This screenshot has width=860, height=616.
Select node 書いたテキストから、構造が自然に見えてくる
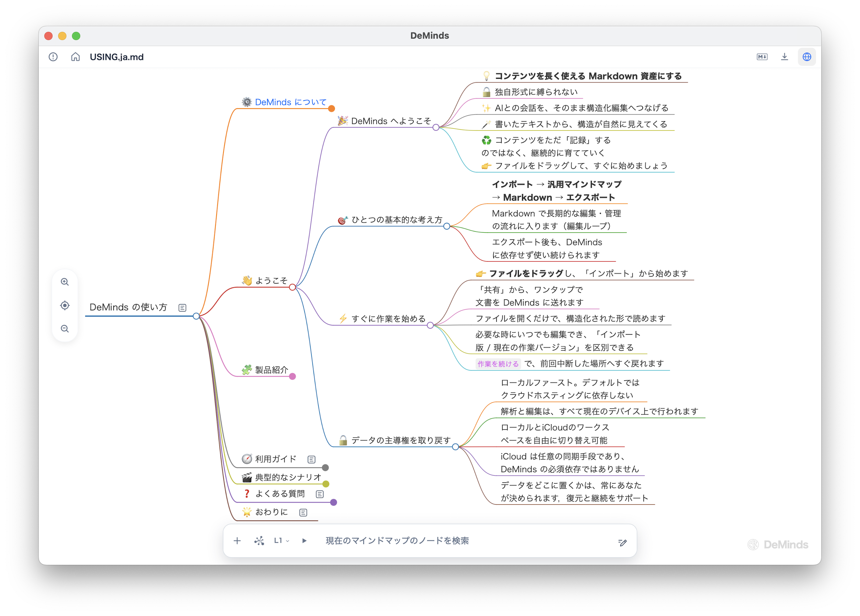[574, 124]
